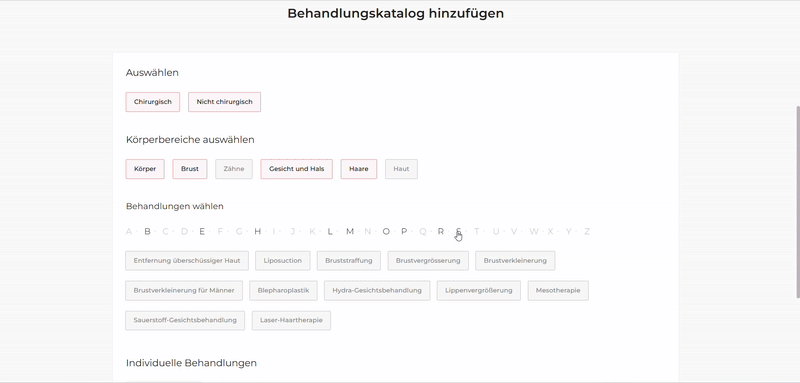Filter treatments by letter H
Image resolution: width=800 pixels, height=383 pixels.
[258, 232]
